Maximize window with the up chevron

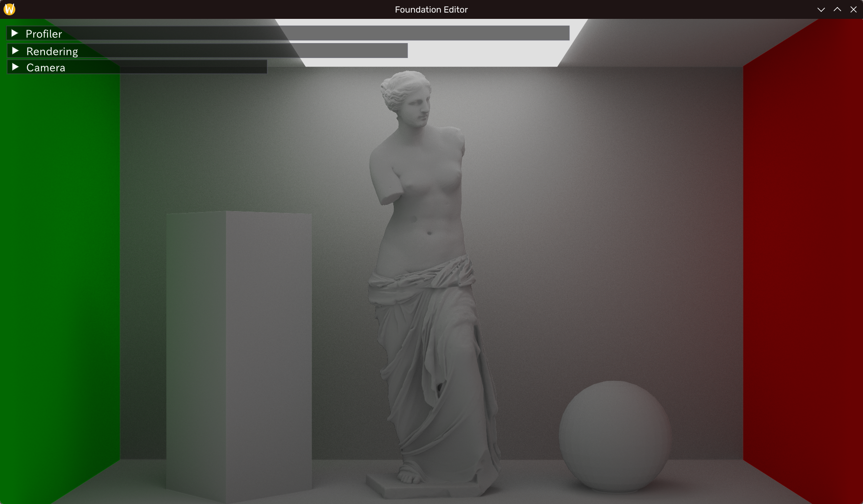837,9
